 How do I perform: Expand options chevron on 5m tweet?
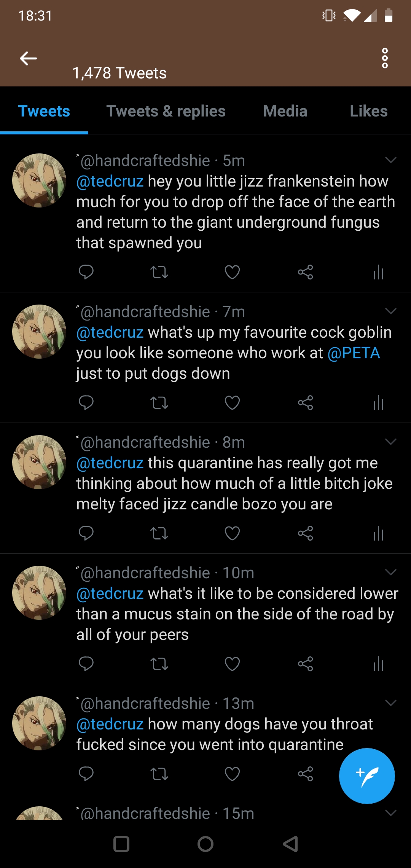[x=391, y=160]
